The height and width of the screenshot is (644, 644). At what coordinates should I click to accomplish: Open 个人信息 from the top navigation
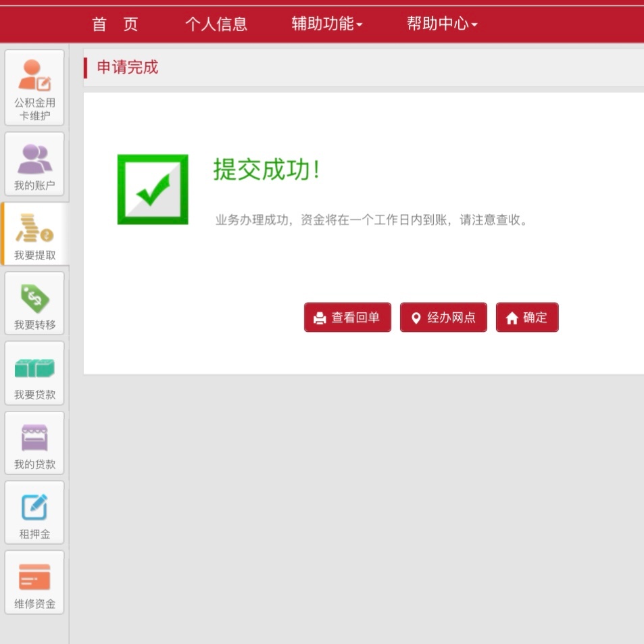pyautogui.click(x=216, y=24)
